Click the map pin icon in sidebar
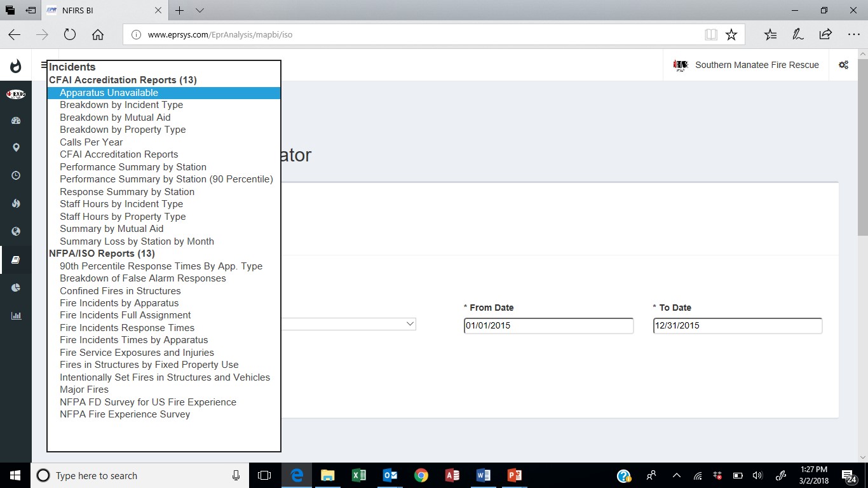868x488 pixels. tap(16, 147)
